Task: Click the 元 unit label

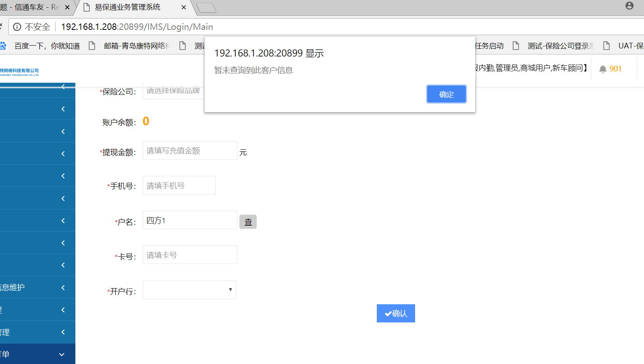Action: coord(243,152)
